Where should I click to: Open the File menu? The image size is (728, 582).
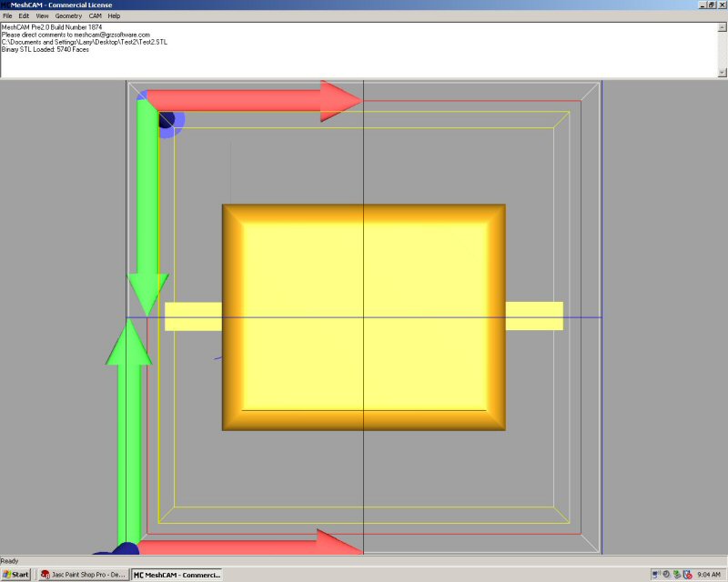(x=7, y=16)
